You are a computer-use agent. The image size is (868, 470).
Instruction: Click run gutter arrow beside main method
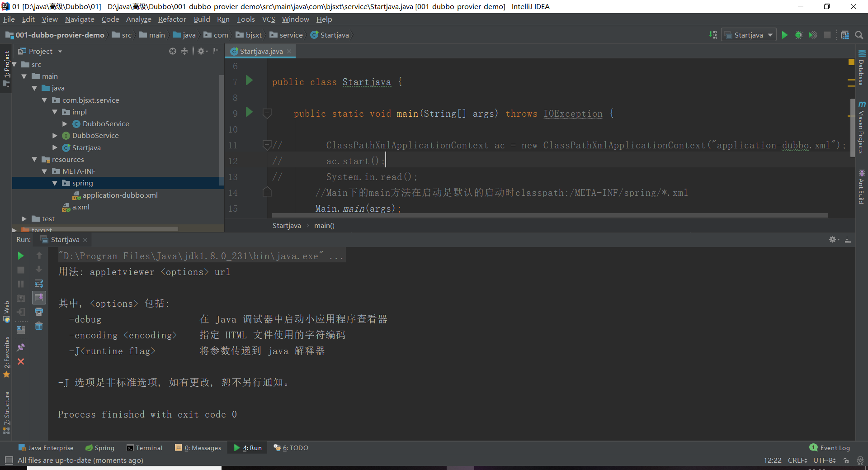(249, 112)
